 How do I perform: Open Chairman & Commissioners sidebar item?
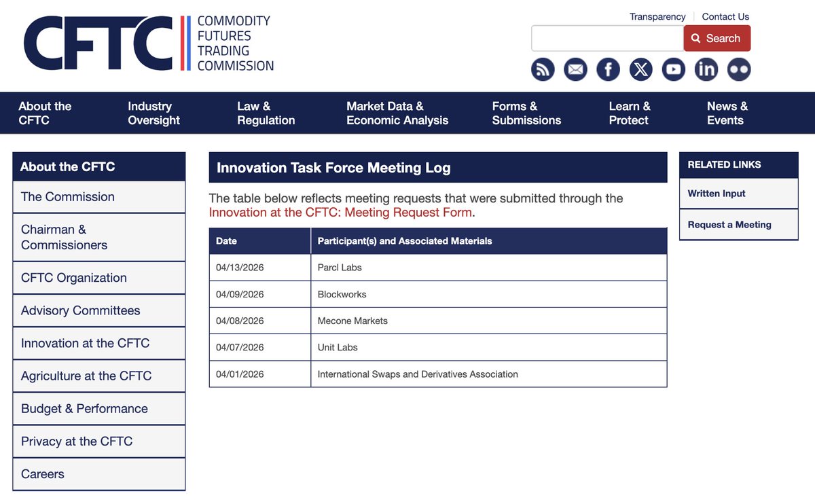coord(99,237)
